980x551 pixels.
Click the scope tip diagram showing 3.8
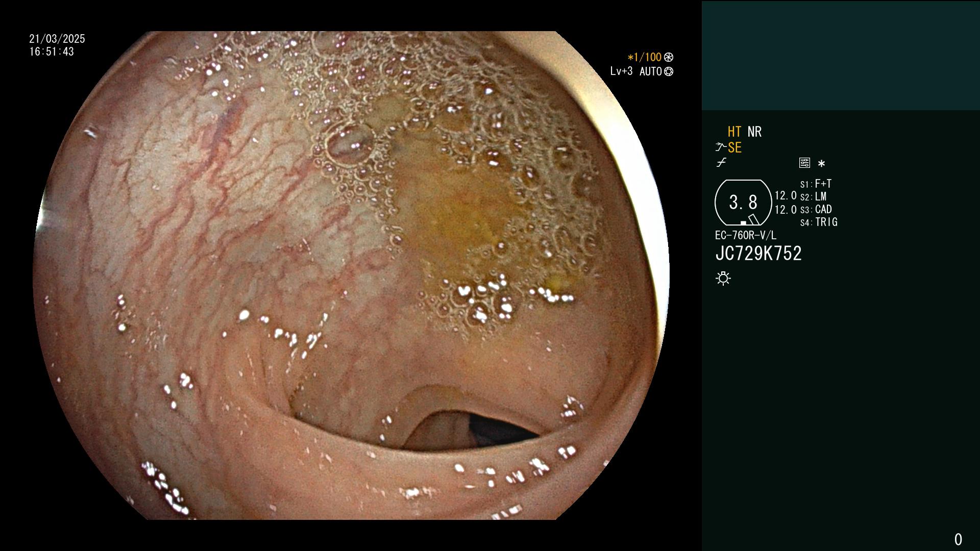pos(743,203)
